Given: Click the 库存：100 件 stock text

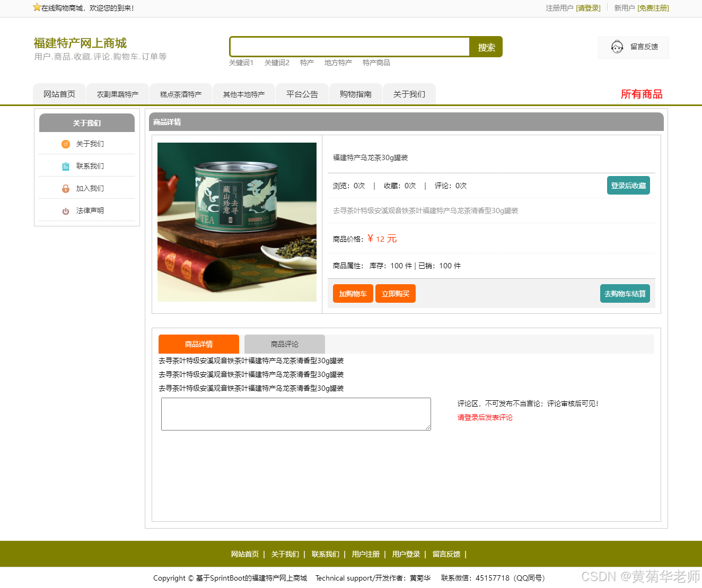Looking at the screenshot, I should click(391, 266).
